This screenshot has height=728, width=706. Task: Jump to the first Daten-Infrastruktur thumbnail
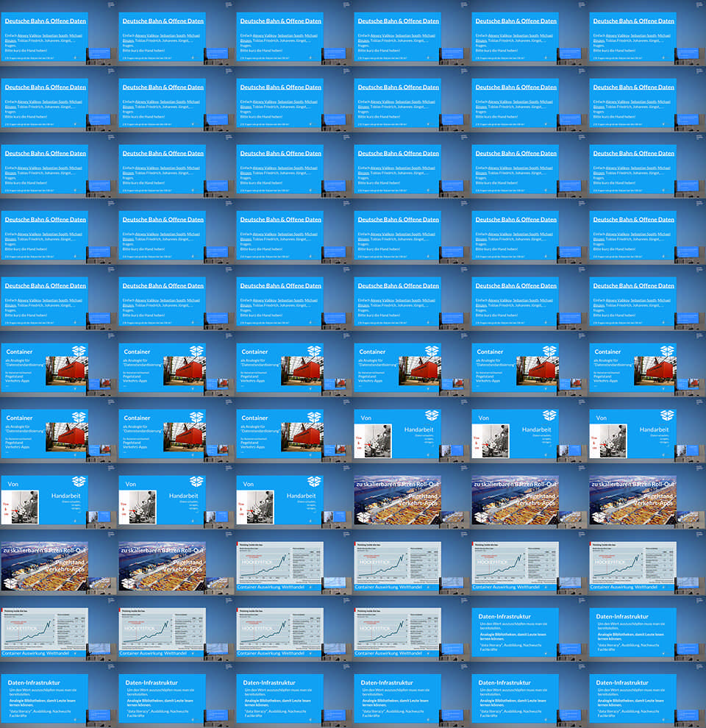(529, 629)
